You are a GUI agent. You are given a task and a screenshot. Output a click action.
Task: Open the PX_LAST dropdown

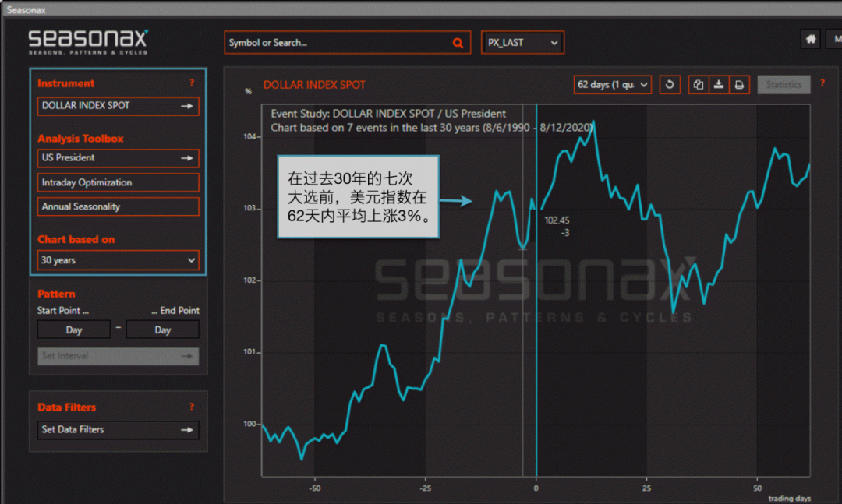click(522, 42)
